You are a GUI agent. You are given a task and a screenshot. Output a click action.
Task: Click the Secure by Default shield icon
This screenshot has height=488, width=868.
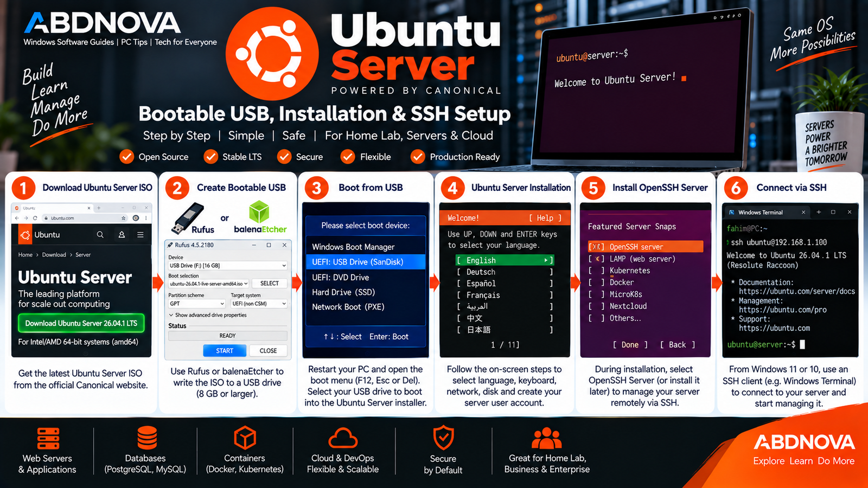pyautogui.click(x=443, y=438)
